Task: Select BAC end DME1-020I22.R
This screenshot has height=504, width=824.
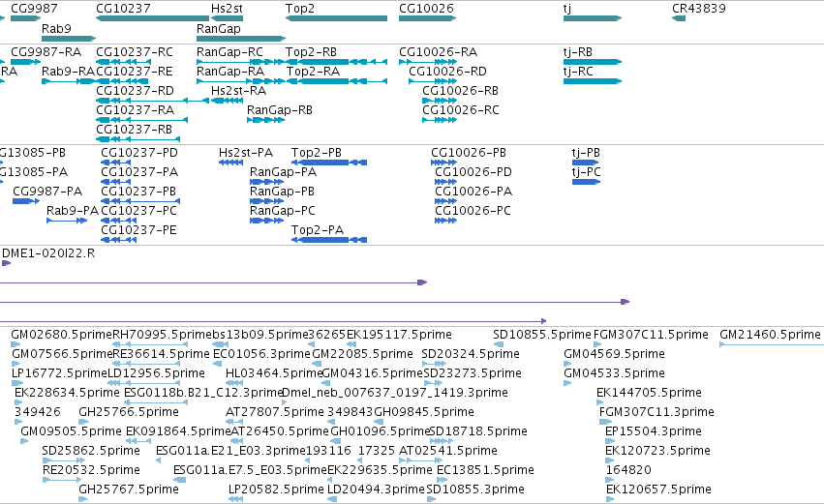Action: [x=7, y=263]
